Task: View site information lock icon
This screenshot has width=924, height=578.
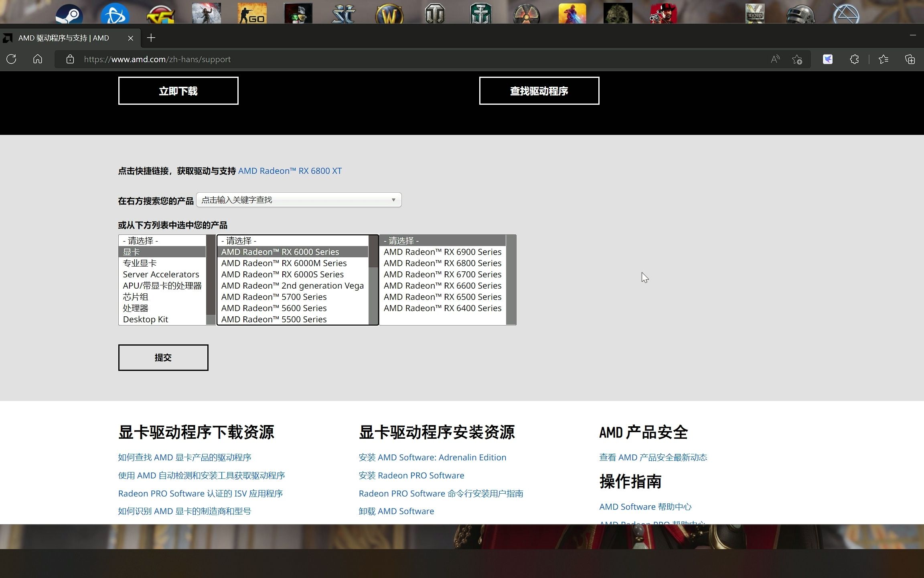Action: tap(70, 59)
